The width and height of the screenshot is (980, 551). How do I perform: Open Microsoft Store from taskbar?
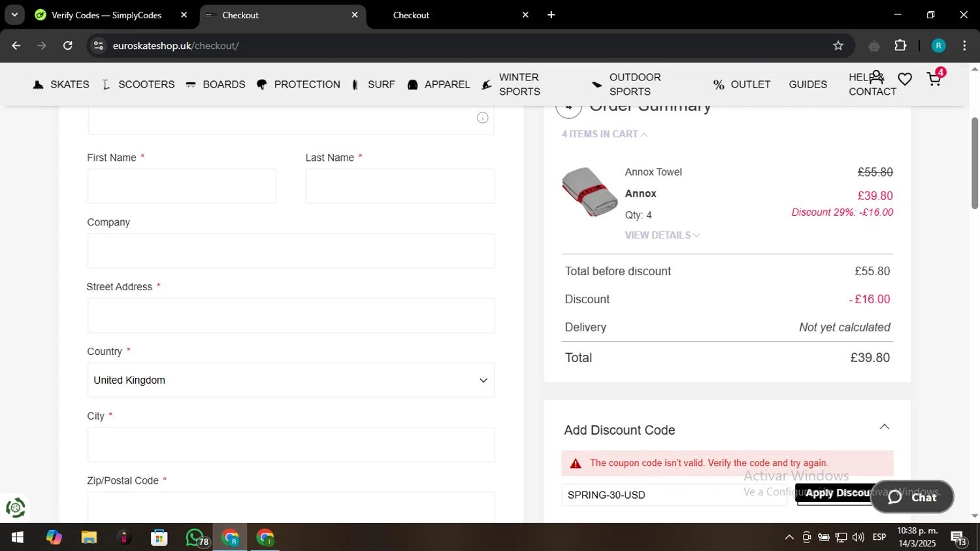pos(159,537)
